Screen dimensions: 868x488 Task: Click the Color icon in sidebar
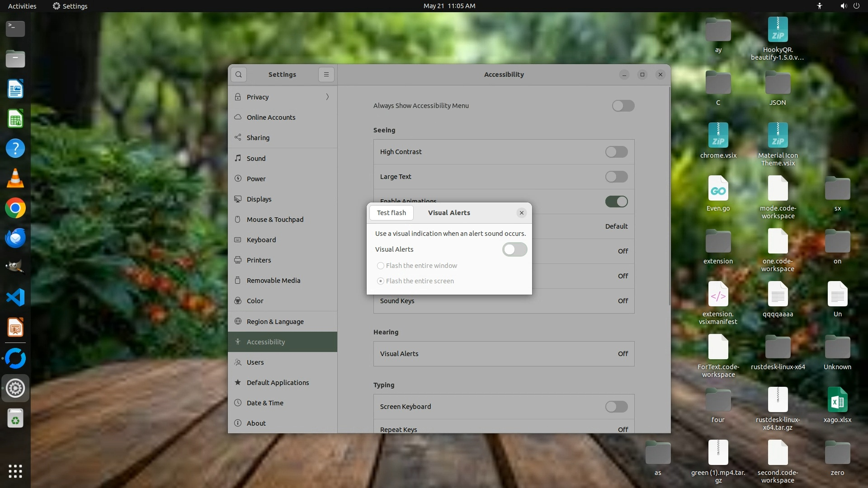click(x=238, y=300)
